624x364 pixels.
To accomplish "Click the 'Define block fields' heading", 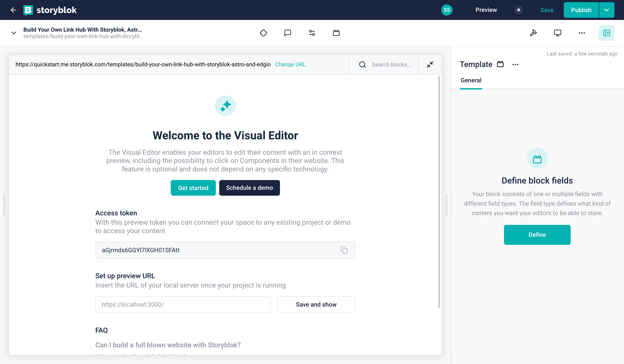I will coord(537,180).
